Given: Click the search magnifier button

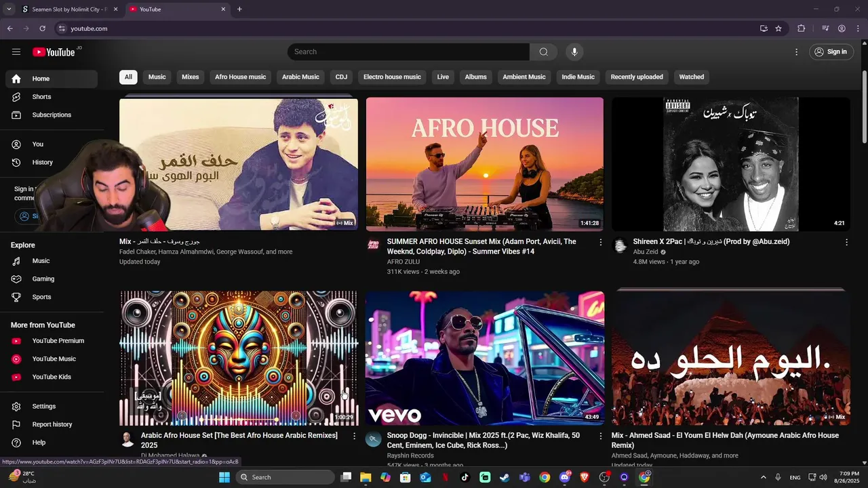Looking at the screenshot, I should click(543, 52).
